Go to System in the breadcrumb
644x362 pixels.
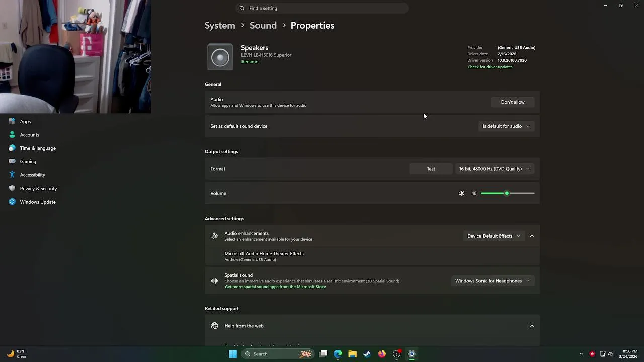pos(220,25)
